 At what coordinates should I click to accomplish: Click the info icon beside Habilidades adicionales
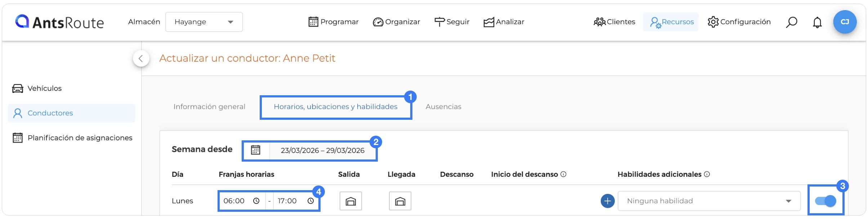point(707,174)
